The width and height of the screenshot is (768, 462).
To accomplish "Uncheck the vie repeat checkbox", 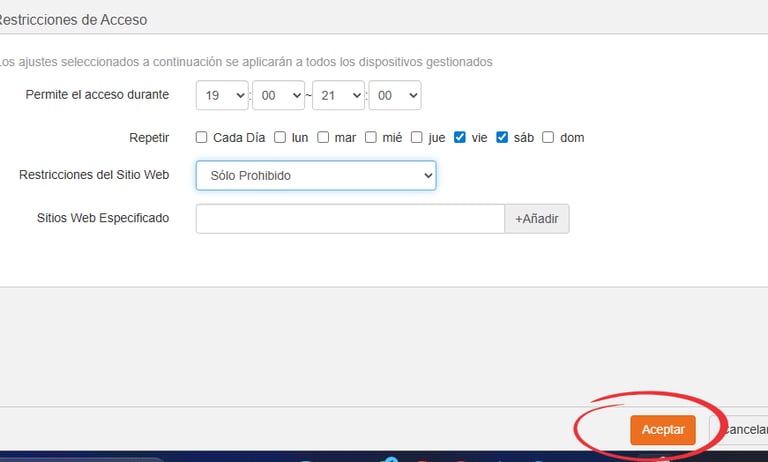I will coord(459,137).
